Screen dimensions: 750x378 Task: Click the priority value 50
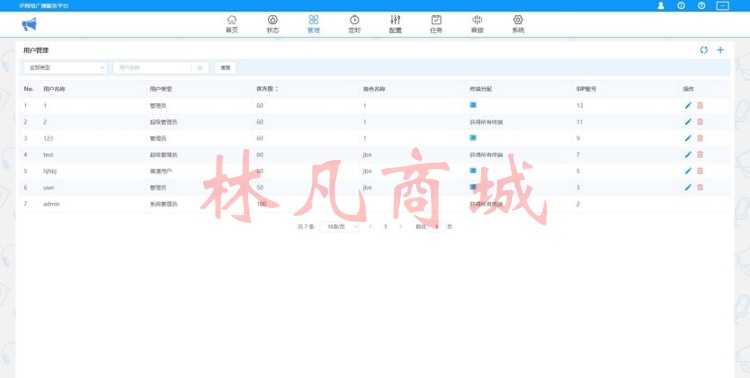[260, 188]
